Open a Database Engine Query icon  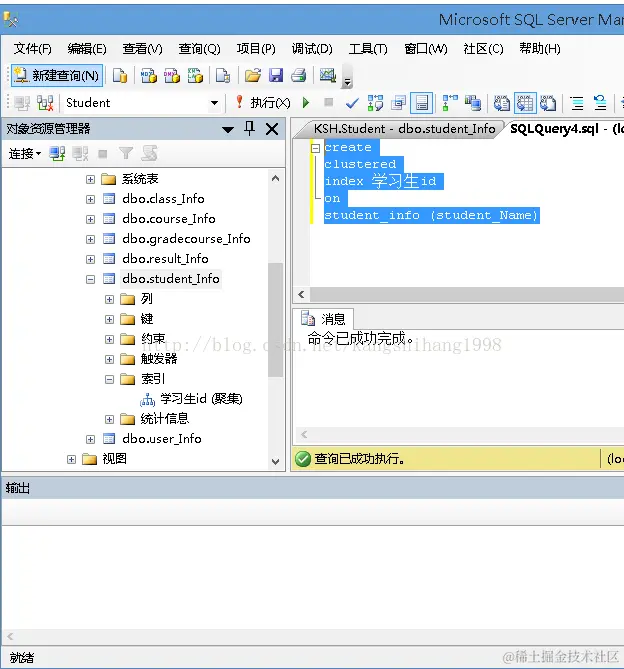120,76
